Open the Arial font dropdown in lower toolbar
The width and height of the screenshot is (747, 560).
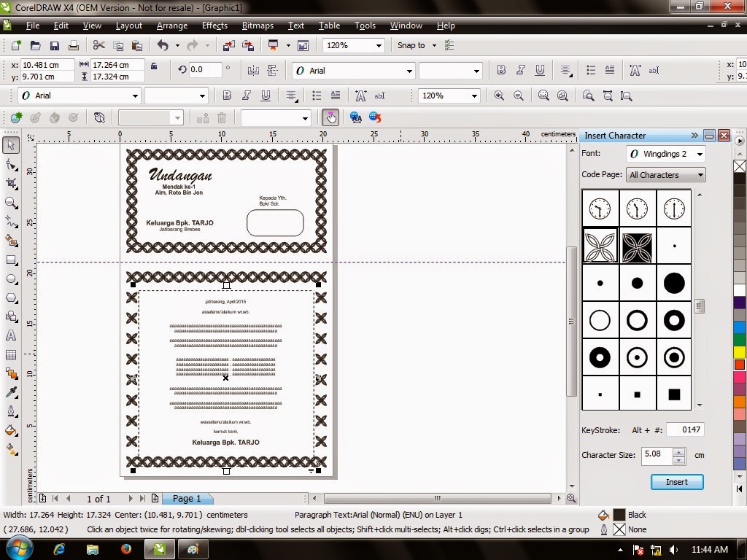click(x=135, y=96)
